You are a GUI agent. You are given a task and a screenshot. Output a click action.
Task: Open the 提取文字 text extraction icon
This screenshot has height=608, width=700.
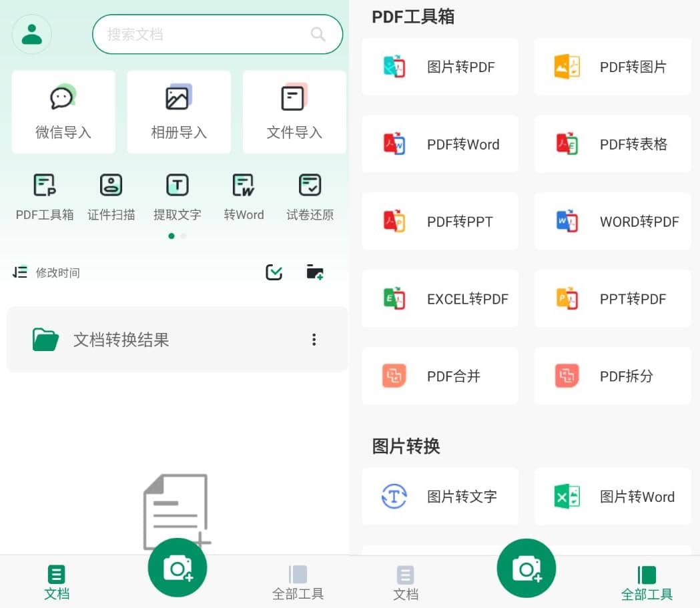coord(177,195)
